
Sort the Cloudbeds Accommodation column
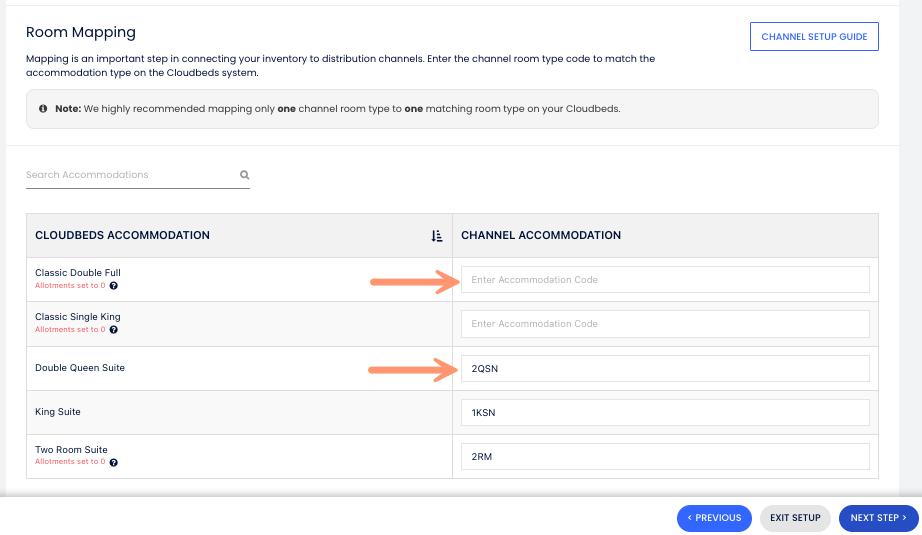[436, 236]
